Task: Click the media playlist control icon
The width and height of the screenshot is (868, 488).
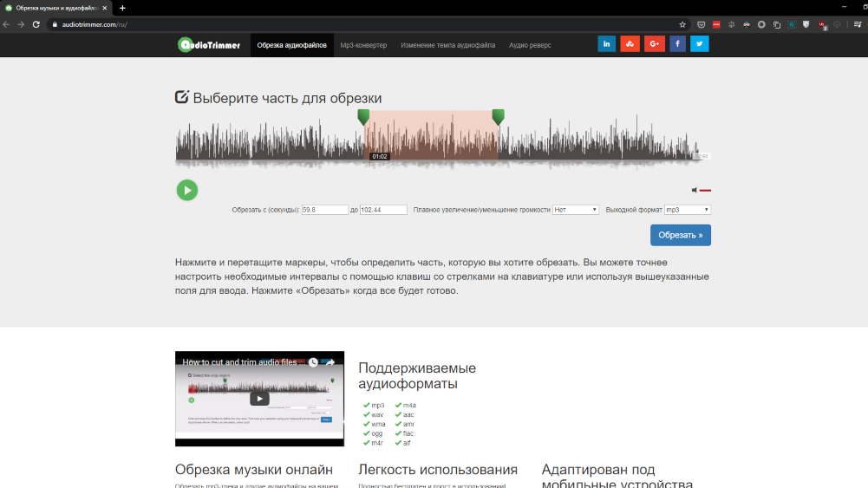Action: [x=858, y=24]
